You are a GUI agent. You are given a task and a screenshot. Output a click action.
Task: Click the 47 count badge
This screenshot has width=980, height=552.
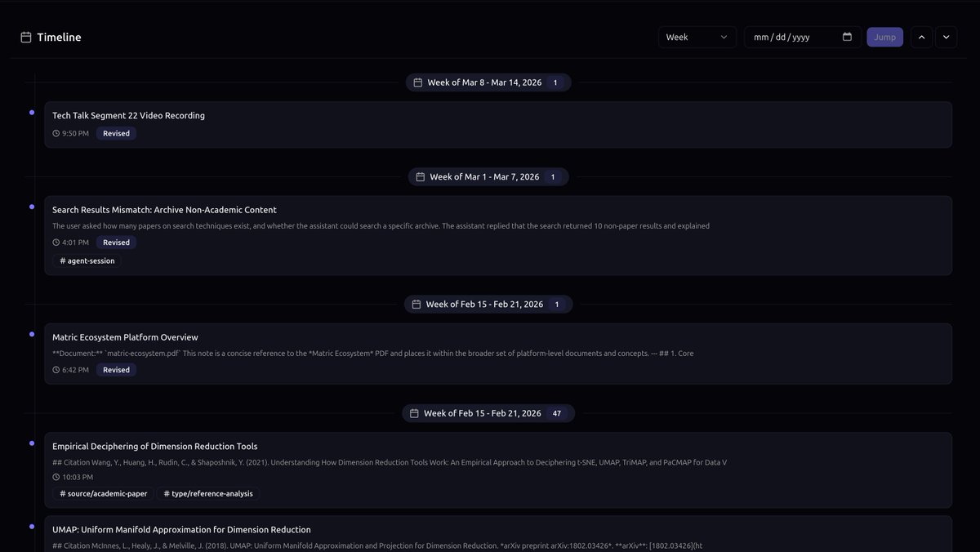557,413
